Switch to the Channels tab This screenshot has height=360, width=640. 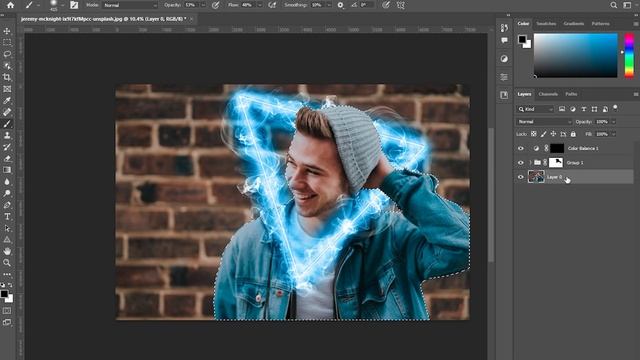548,94
